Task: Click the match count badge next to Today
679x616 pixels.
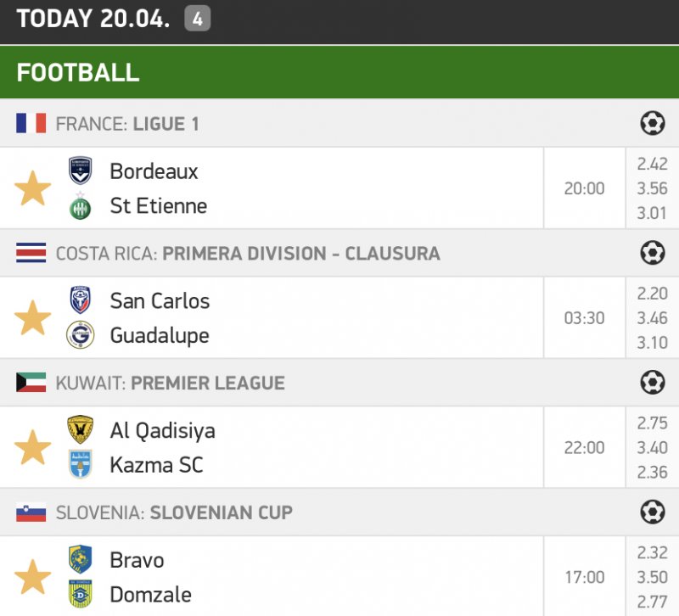Action: point(197,19)
